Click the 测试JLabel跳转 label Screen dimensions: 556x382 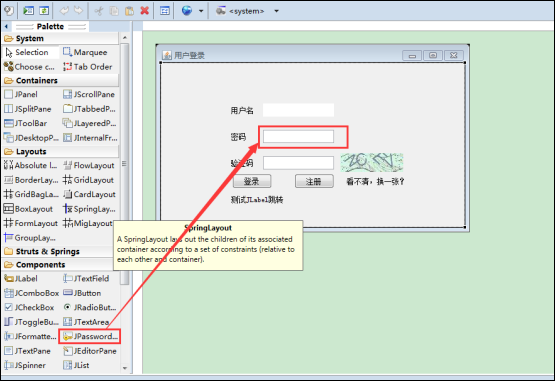click(x=257, y=200)
